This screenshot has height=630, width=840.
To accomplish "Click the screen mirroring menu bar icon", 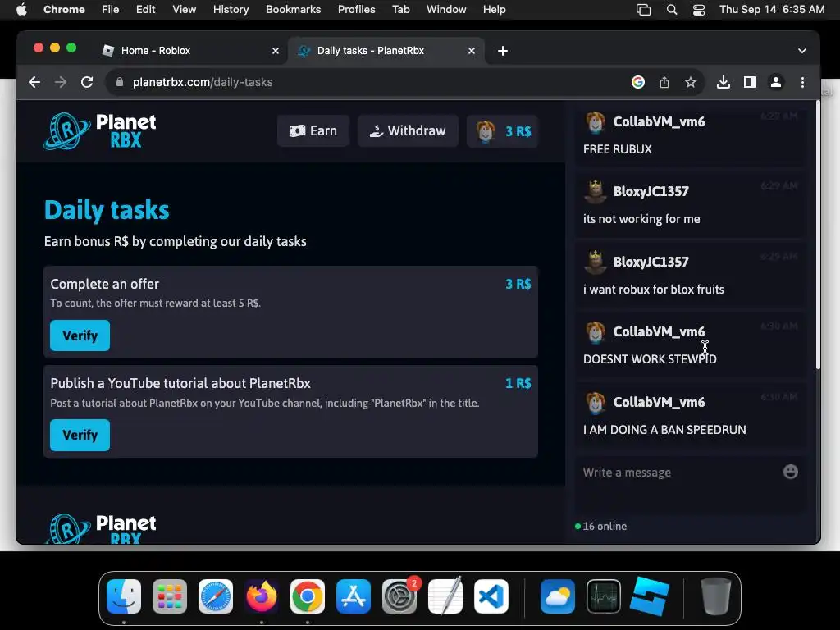I will tap(643, 9).
